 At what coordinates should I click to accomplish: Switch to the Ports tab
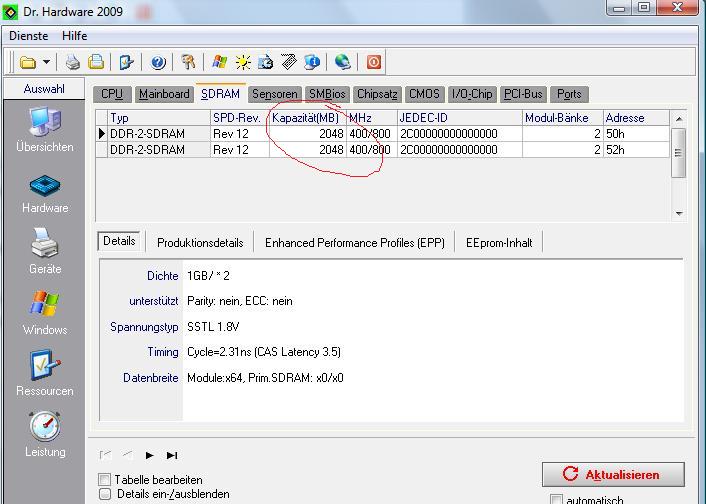tap(569, 94)
